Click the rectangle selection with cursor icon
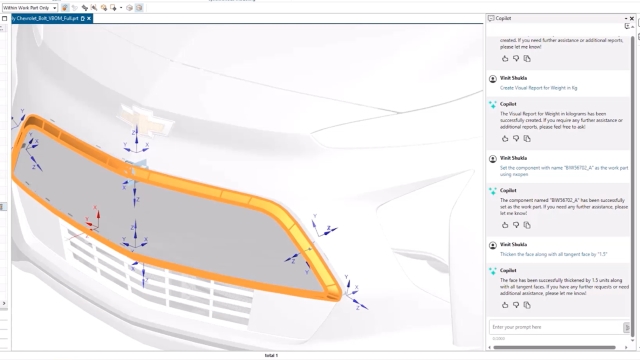This screenshot has height=360, width=640. (113, 8)
